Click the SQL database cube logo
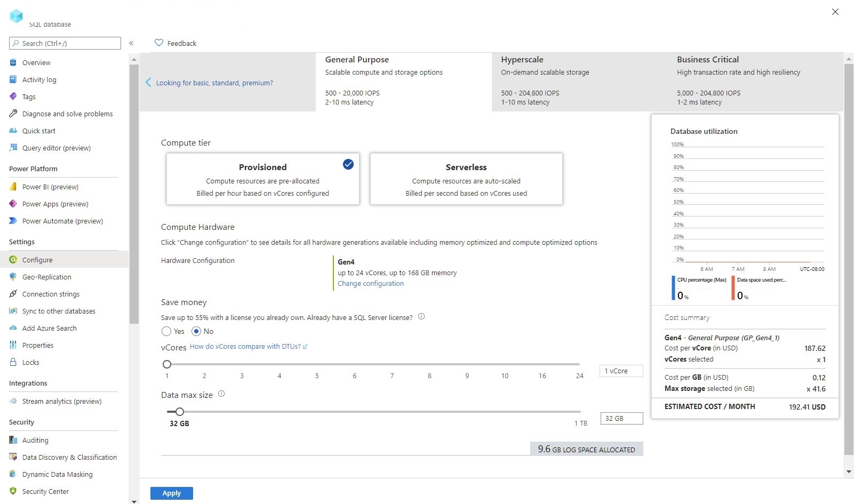The image size is (854, 504). point(17,16)
